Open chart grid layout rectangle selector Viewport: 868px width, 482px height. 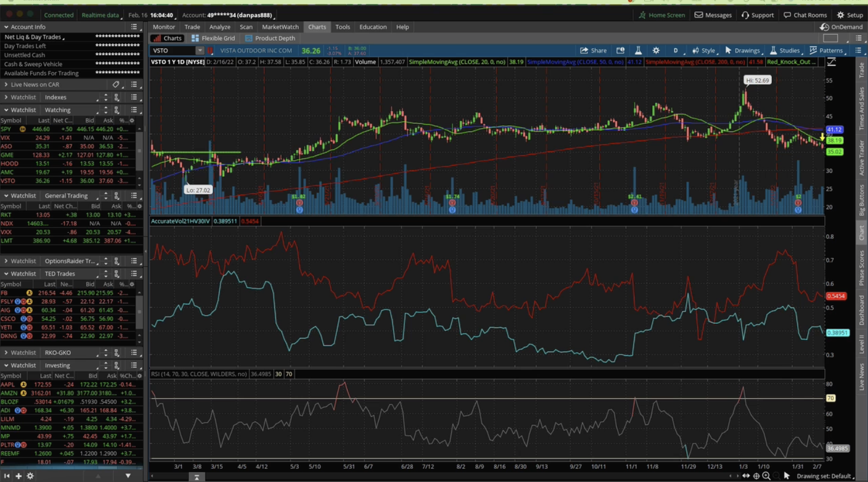tap(831, 38)
